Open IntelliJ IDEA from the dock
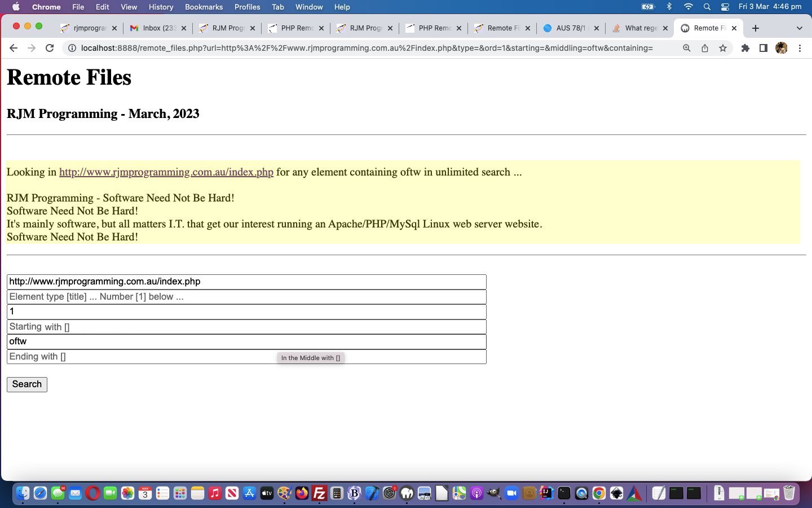Screen dimensions: 812x508 point(546,493)
